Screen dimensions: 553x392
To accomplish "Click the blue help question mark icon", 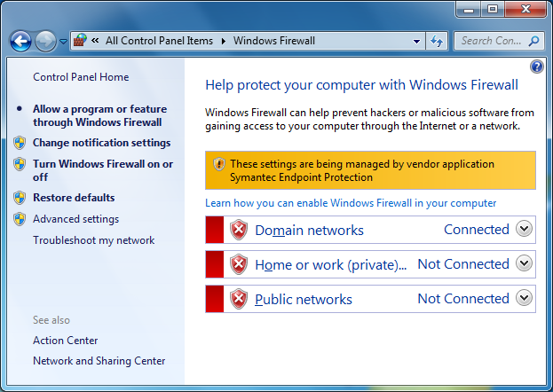I will coord(536,67).
